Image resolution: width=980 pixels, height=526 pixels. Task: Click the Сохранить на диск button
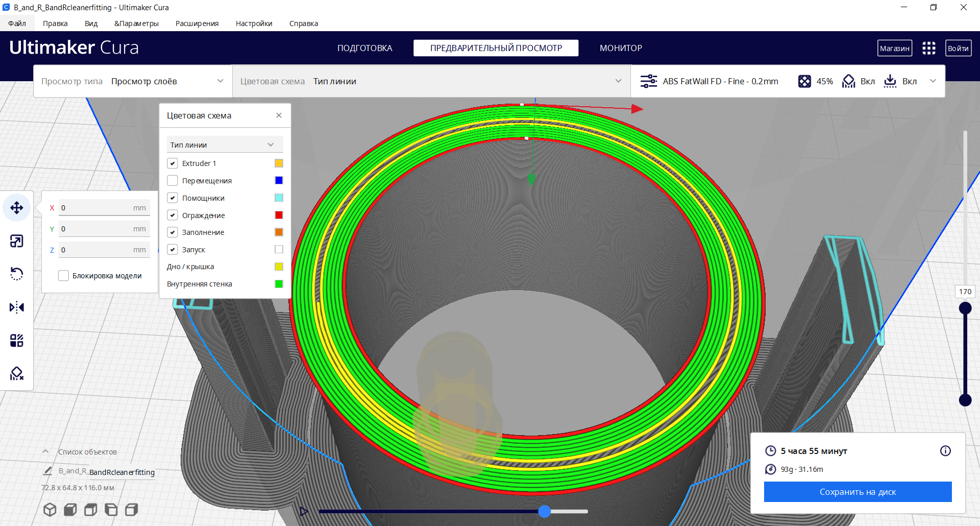(x=857, y=492)
